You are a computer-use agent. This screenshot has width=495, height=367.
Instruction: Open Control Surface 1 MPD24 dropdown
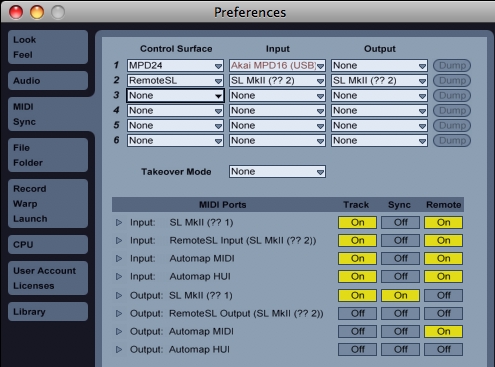tap(175, 65)
